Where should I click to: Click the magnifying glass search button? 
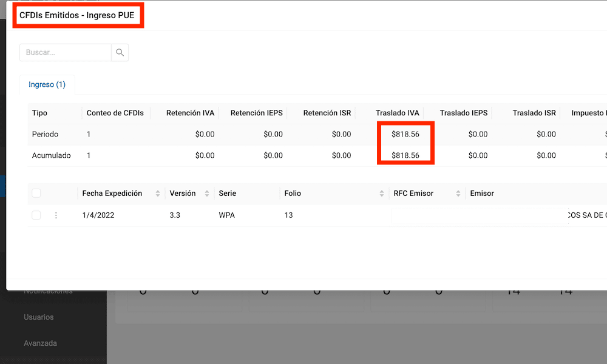(120, 53)
